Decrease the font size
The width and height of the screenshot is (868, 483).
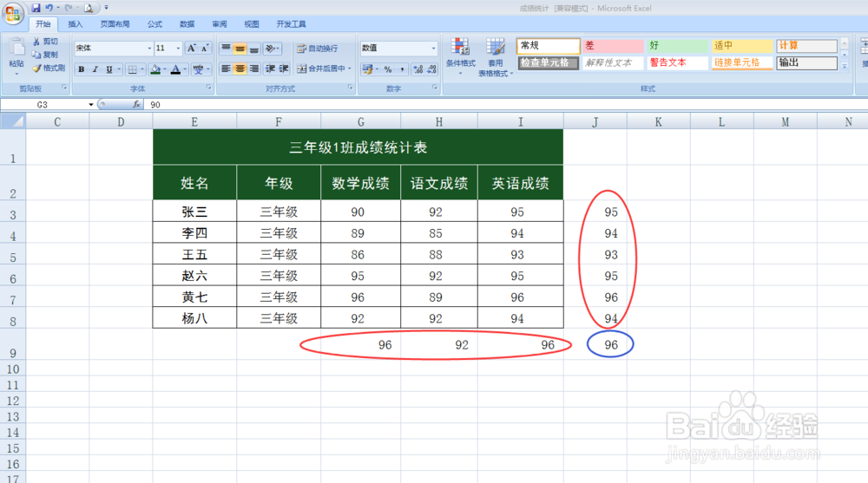coord(204,49)
